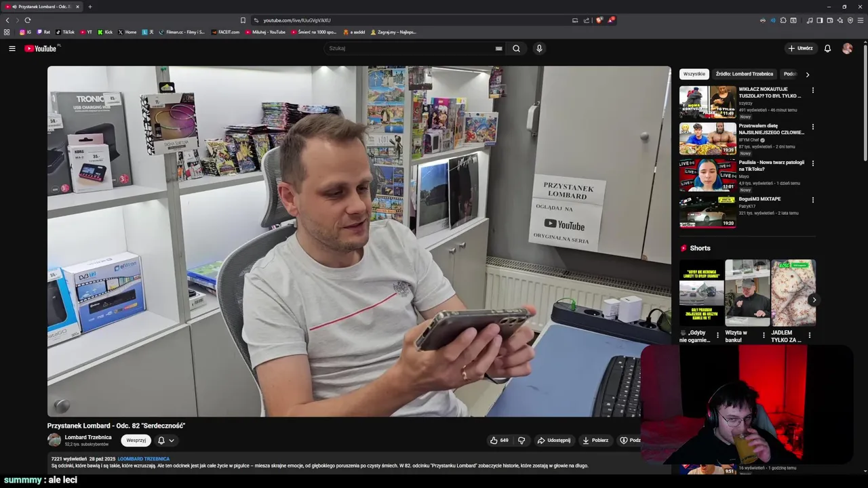The image size is (868, 488).
Task: Open the page share icon in address bar
Action: (587, 20)
